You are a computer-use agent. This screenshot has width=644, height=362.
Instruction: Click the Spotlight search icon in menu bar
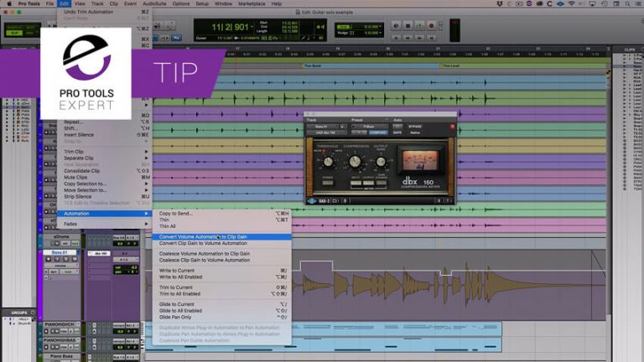[627, 3]
